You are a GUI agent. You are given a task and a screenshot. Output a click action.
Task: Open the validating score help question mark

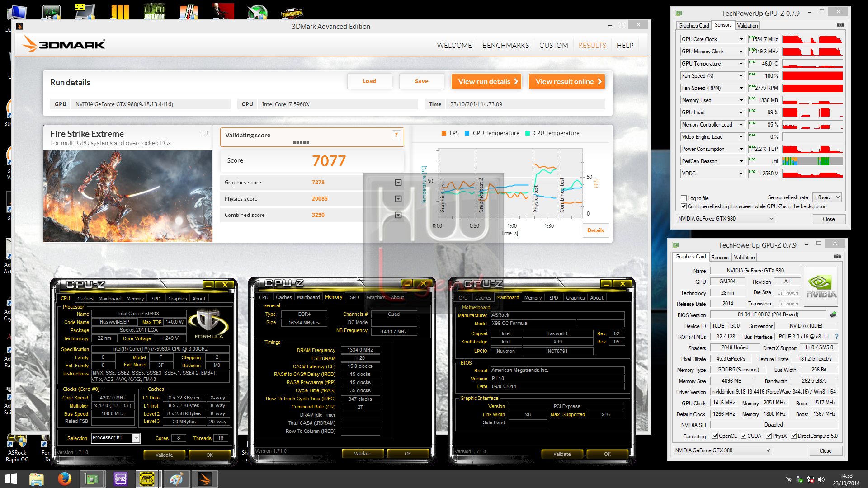point(396,135)
